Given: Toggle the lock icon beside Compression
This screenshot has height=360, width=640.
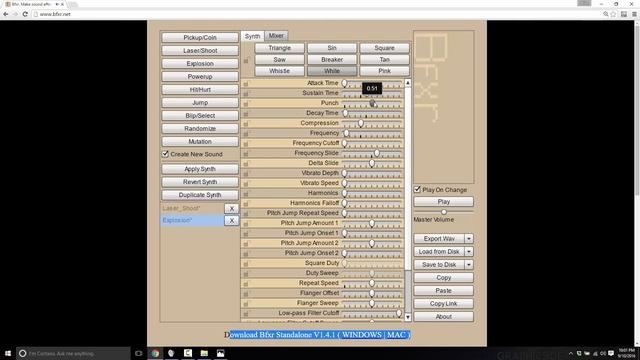Looking at the screenshot, I should coord(246,124).
